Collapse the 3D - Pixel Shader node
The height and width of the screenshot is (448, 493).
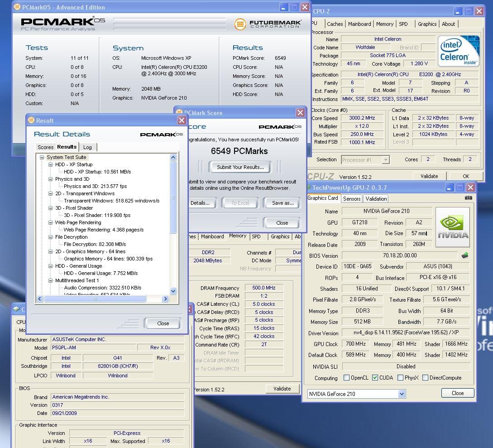(x=50, y=207)
